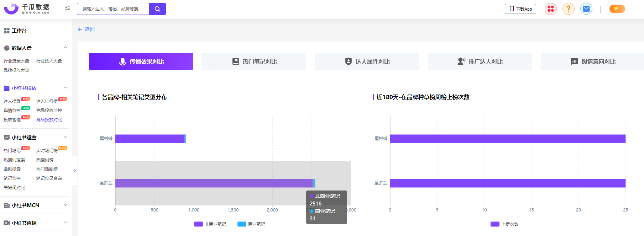The height and width of the screenshot is (236, 644).
Task: Click the search magnifier button
Action: point(157,9)
